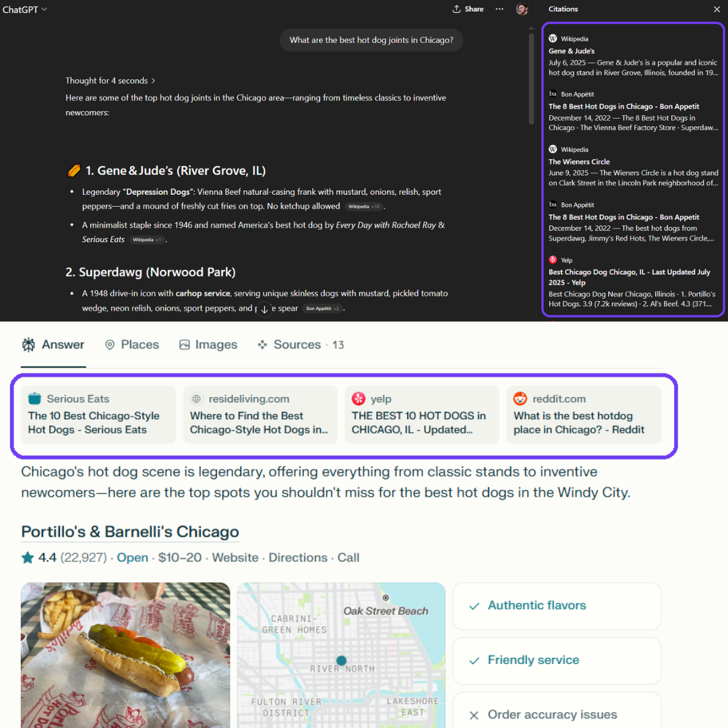Open the three-dot more options menu
Viewport: 728px width, 728px height.
coord(499,9)
